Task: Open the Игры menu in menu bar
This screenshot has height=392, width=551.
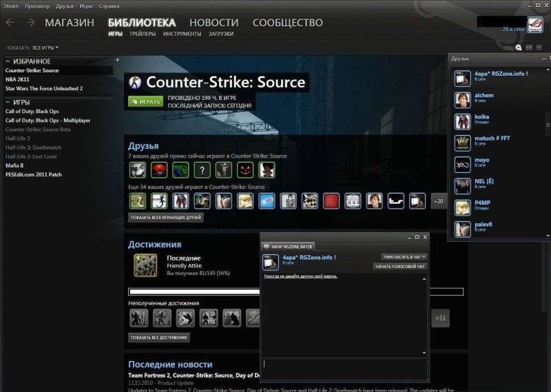Action: click(85, 6)
